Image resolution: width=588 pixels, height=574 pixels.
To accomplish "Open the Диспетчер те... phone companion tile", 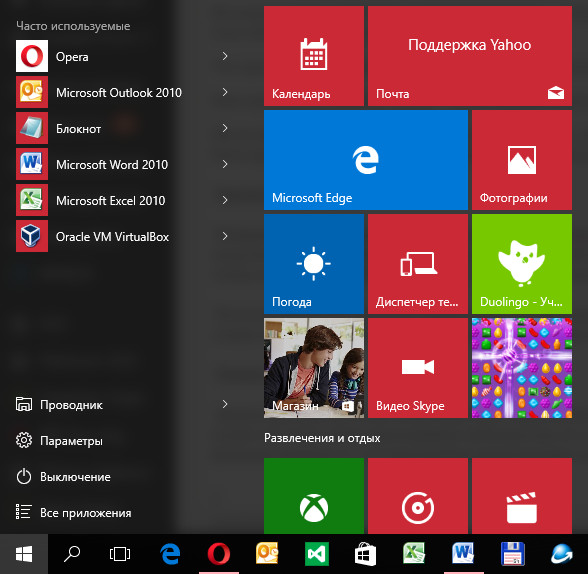I will (x=418, y=264).
